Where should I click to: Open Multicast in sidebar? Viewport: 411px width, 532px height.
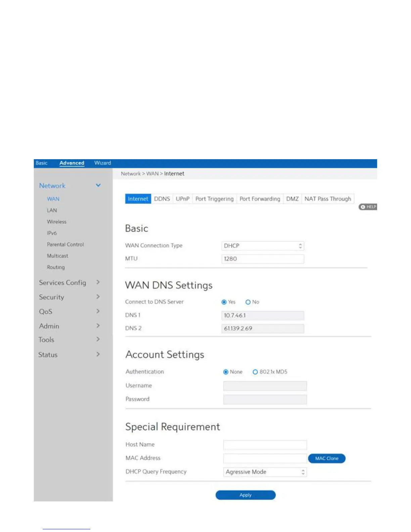point(57,256)
